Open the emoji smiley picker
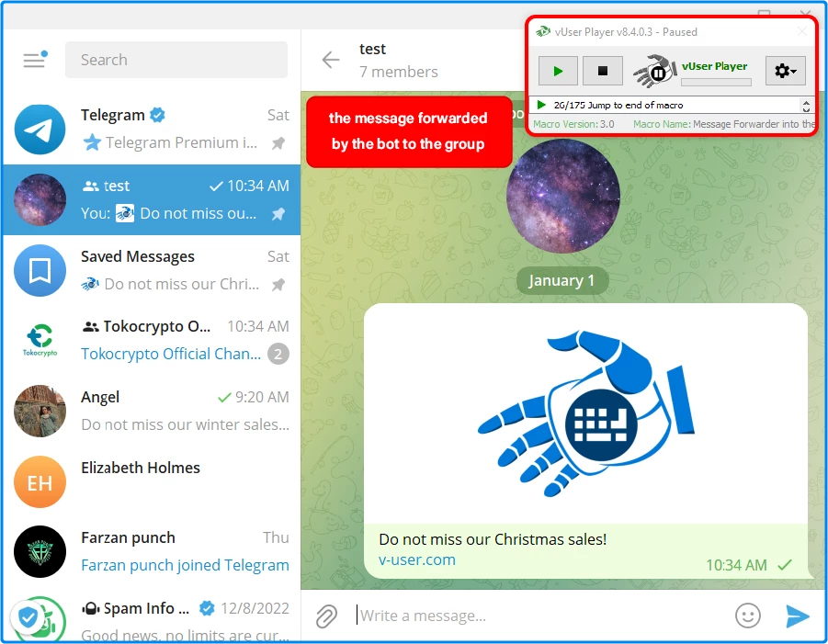 coord(748,616)
